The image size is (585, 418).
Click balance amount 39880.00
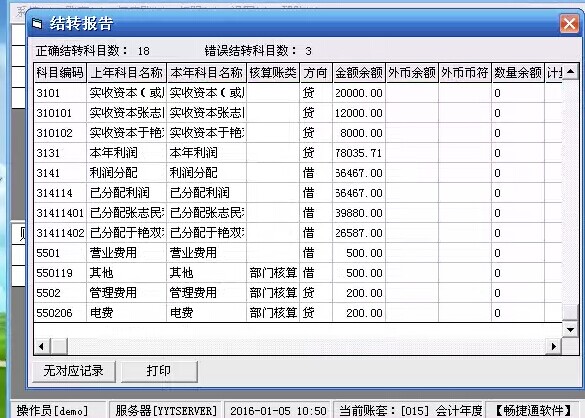pyautogui.click(x=359, y=213)
